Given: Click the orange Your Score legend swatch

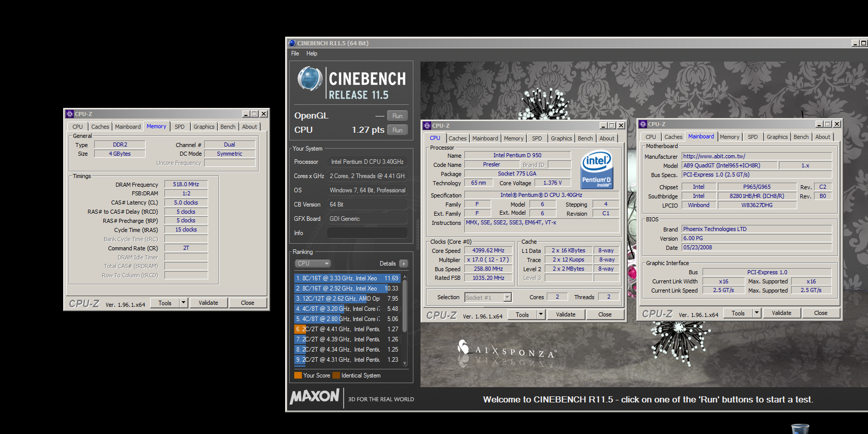Looking at the screenshot, I should coord(298,375).
